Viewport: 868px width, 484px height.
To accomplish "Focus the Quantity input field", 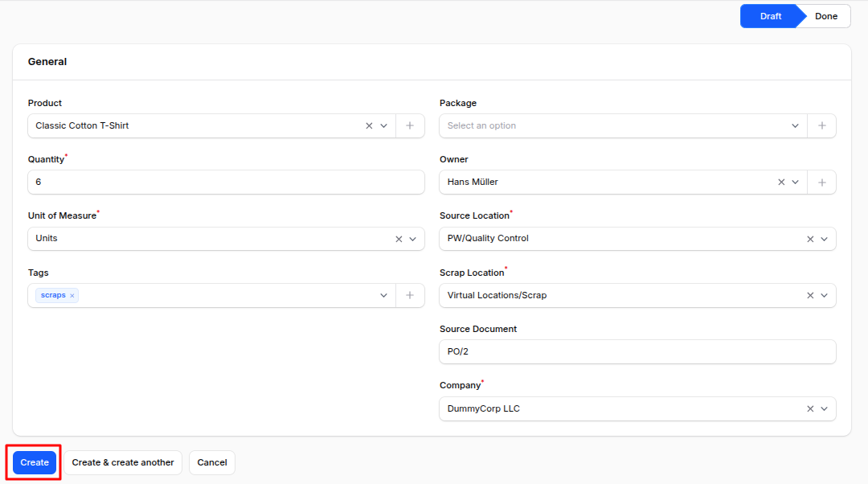I will [226, 183].
